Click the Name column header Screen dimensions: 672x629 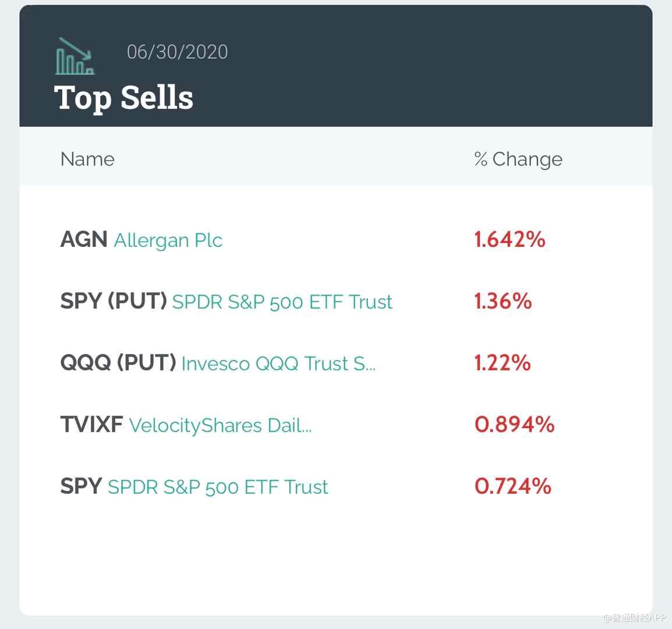coord(87,159)
